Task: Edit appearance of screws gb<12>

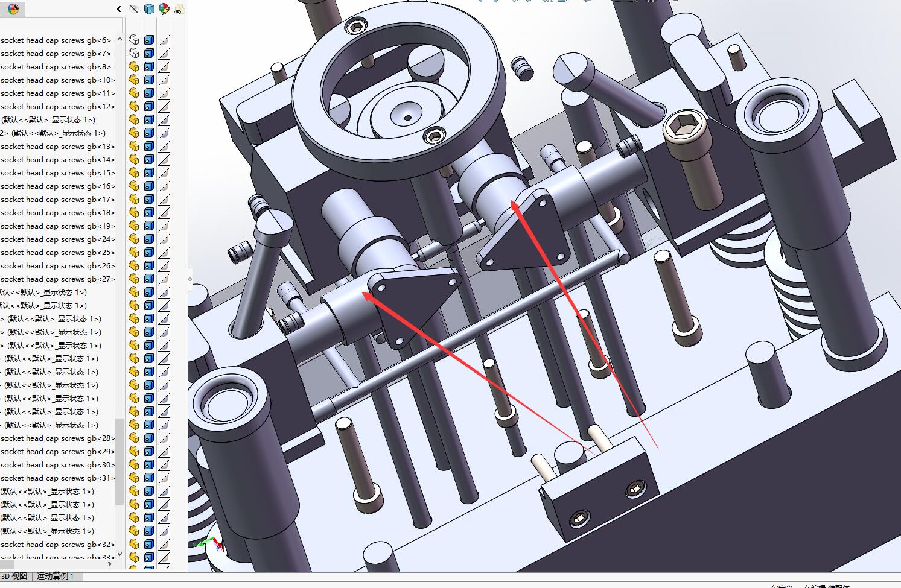Action: (x=164, y=107)
